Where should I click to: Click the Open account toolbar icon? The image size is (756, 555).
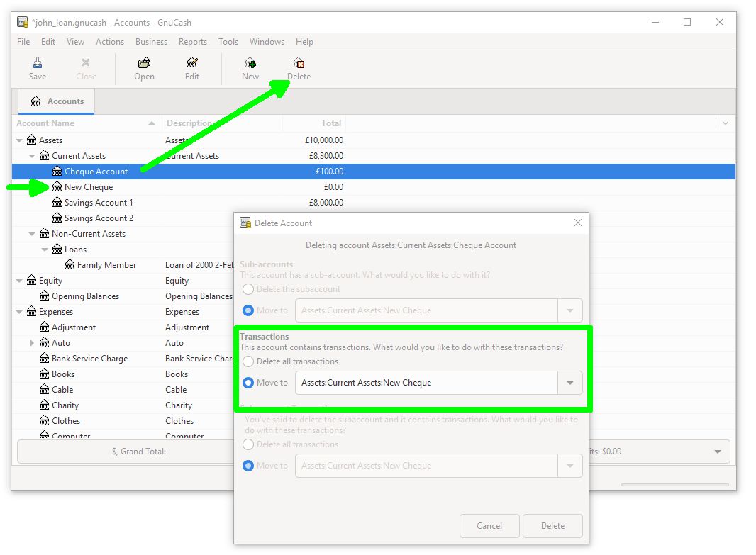tap(144, 62)
